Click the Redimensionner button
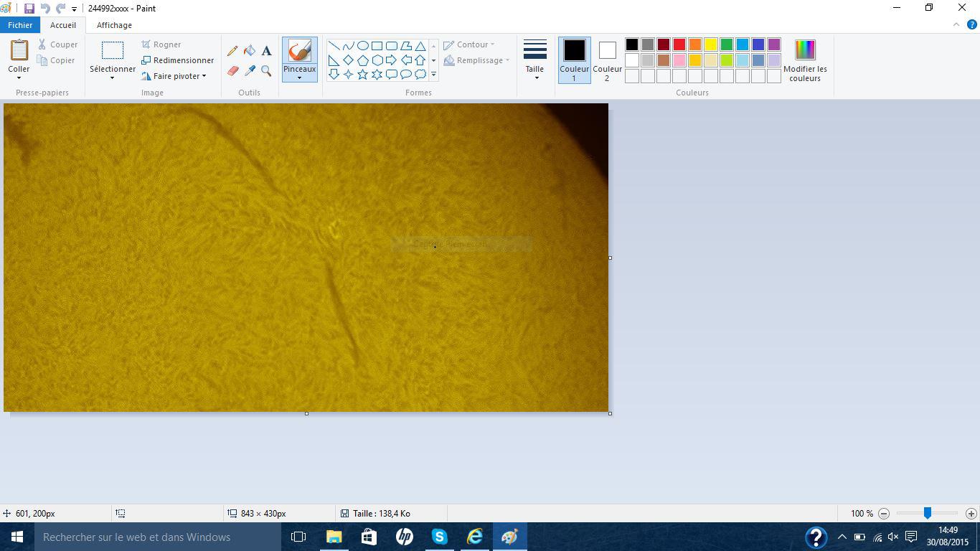The image size is (980, 551). [x=178, y=60]
